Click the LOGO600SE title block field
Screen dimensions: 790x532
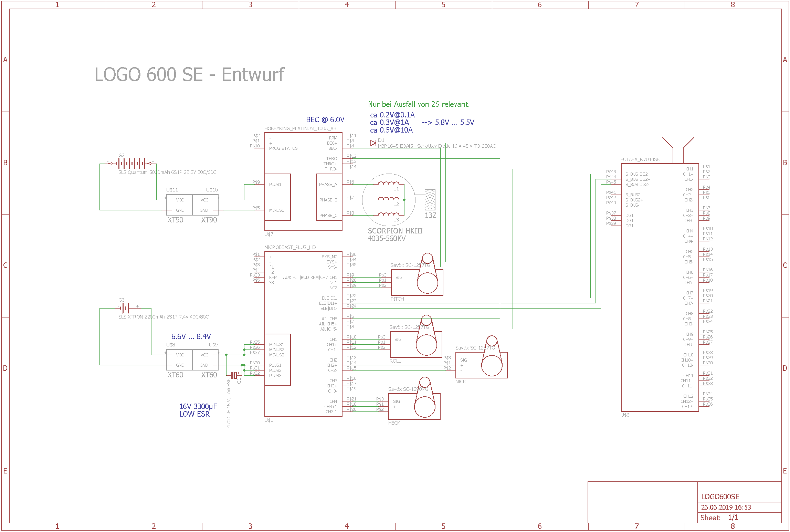(720, 497)
